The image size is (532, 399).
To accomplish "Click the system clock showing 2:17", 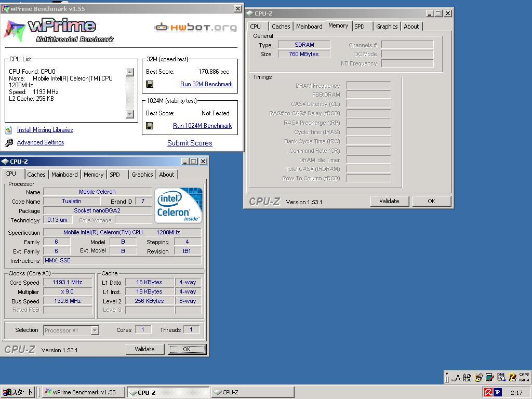I will [x=516, y=393].
